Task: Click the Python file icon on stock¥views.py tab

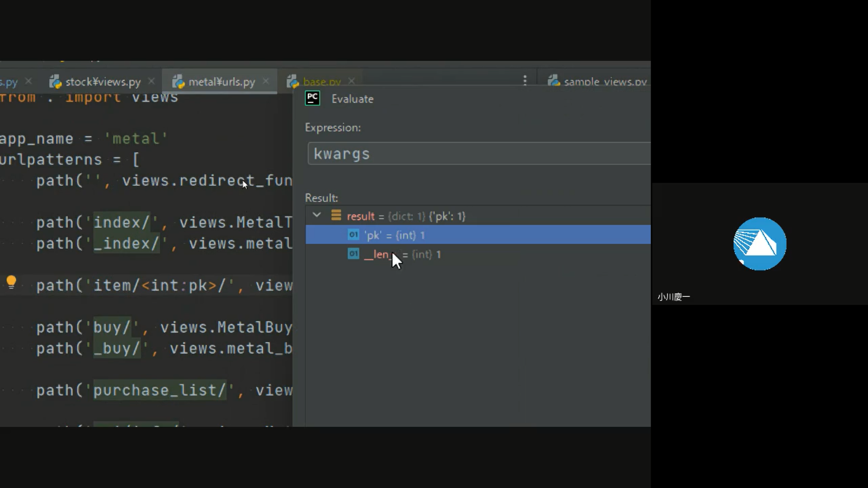Action: coord(56,82)
